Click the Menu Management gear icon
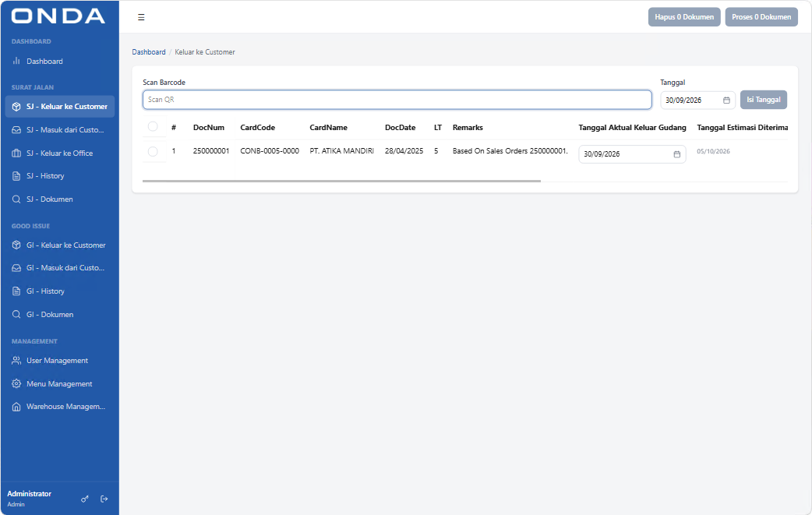 [16, 383]
